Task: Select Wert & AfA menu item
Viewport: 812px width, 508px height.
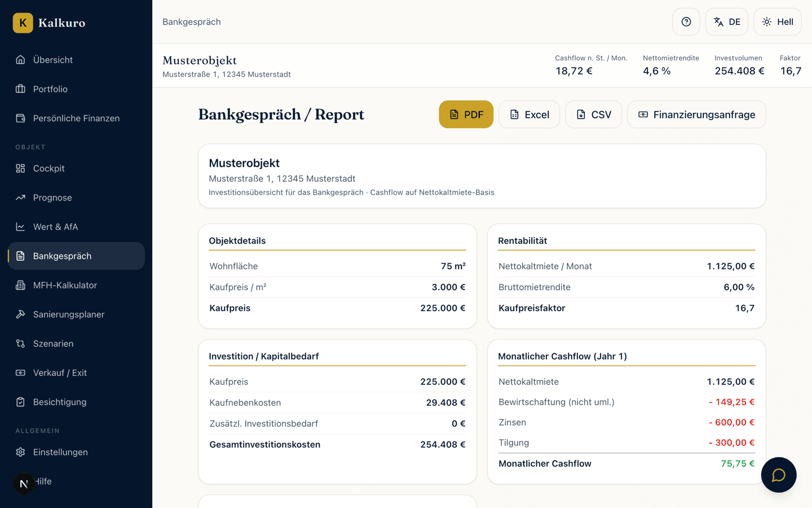Action: coord(76,227)
